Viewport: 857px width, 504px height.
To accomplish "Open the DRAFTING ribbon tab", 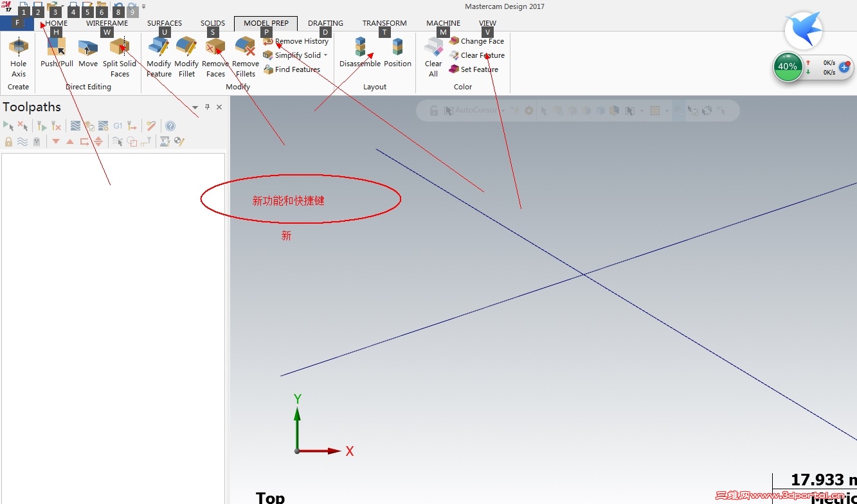I will click(x=325, y=23).
